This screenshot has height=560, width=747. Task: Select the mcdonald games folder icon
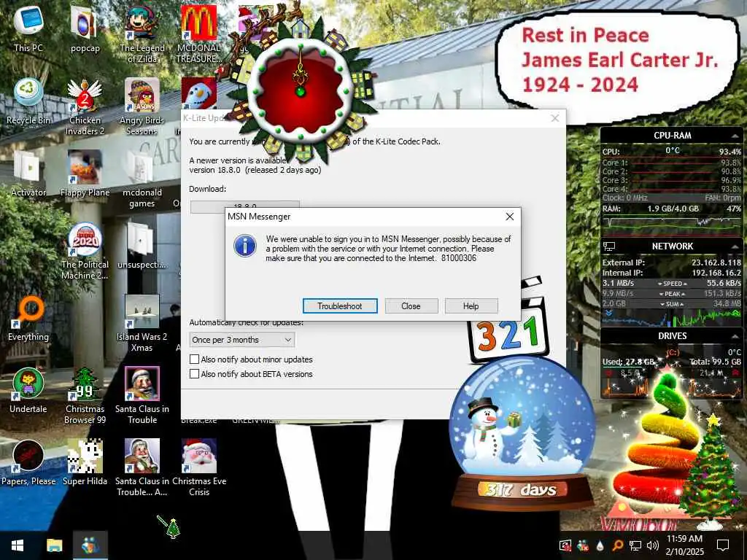142,179
